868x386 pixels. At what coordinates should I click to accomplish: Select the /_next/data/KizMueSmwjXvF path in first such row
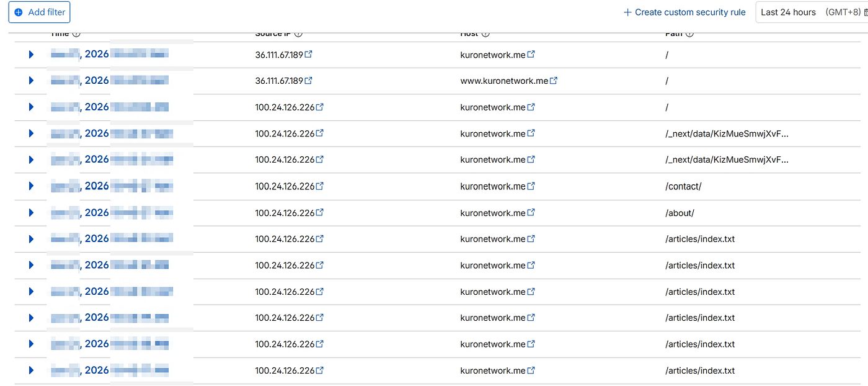point(727,133)
